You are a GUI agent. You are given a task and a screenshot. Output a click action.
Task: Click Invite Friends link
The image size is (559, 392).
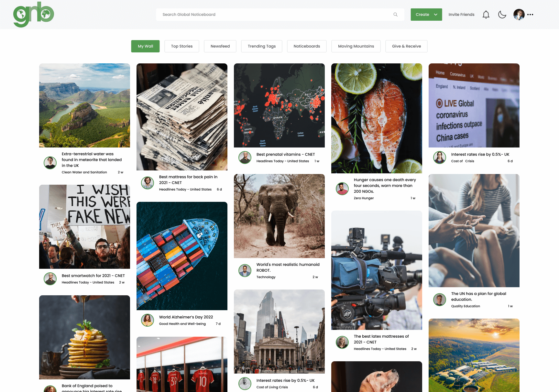[x=461, y=15]
